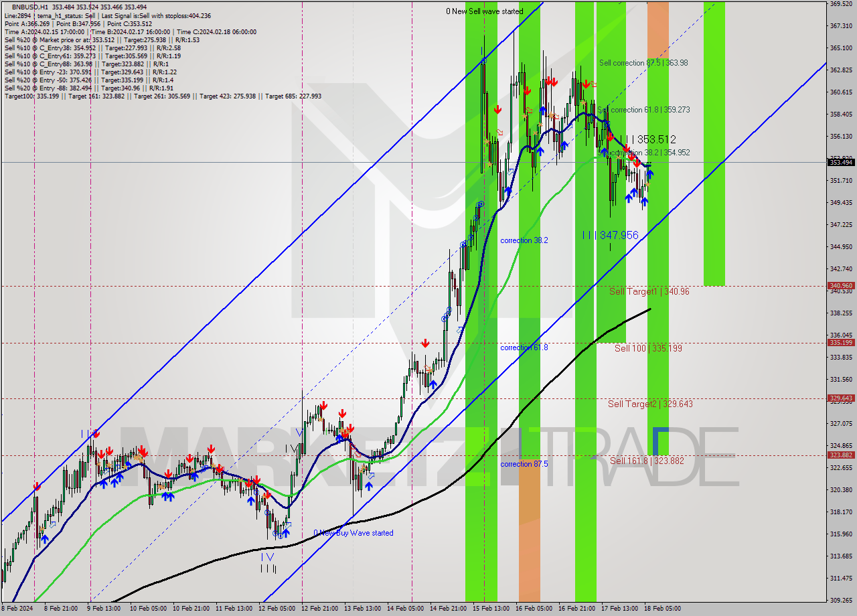Screen dimensions: 857x616
Task: Click the '| | | 347.956' point label
Action: (610, 235)
